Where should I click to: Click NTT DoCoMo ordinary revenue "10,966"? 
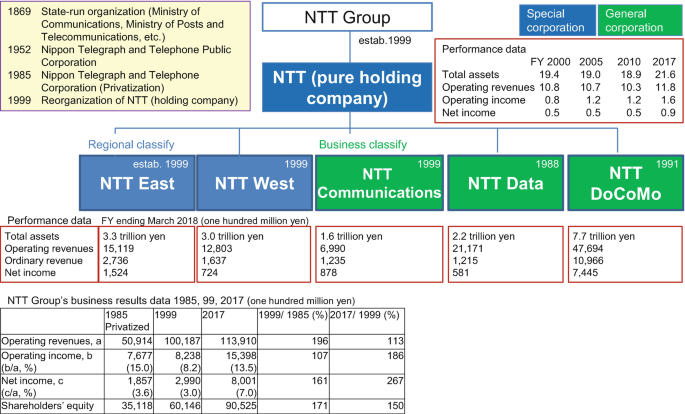pos(588,261)
